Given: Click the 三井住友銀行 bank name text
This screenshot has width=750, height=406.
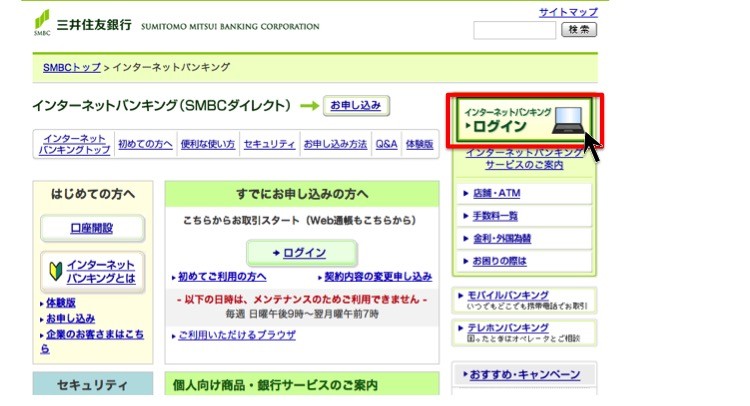Looking at the screenshot, I should tap(94, 25).
